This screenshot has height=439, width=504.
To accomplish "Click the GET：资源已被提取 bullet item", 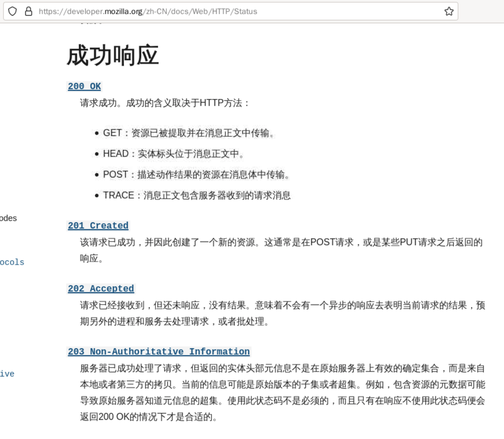I will 188,133.
